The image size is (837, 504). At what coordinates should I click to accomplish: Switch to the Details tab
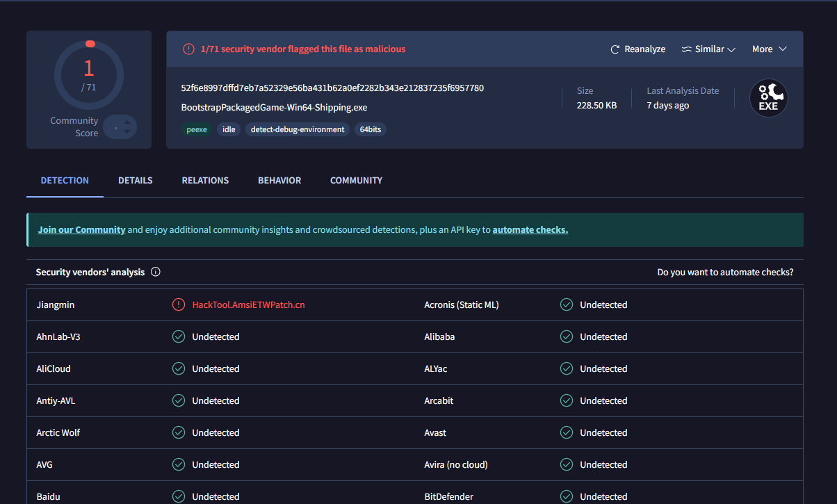(x=135, y=180)
